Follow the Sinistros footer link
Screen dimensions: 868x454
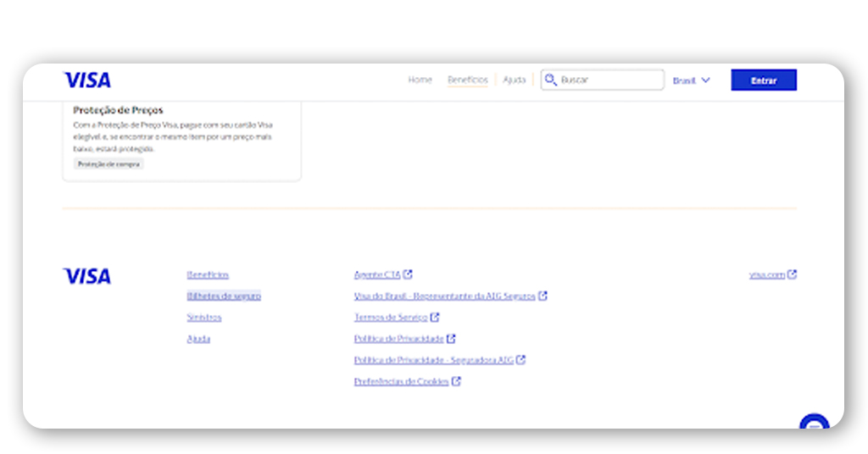pos(204,317)
